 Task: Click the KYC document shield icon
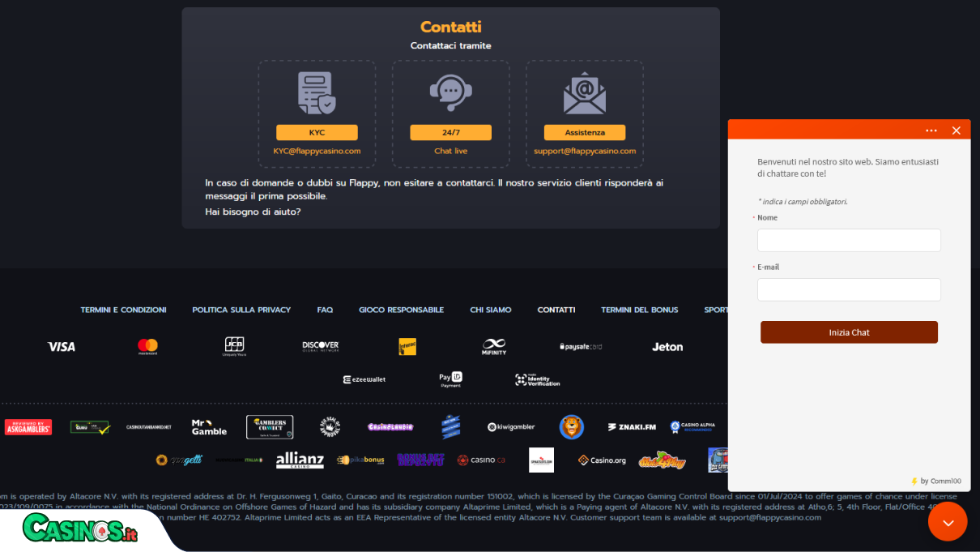coord(317,93)
